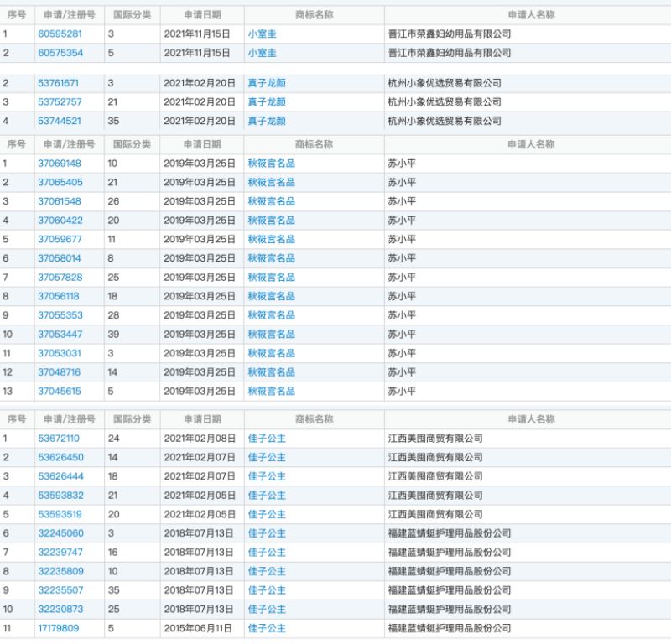This screenshot has height=644, width=671.
Task: Open registration number 53752757
Action: 60,101
